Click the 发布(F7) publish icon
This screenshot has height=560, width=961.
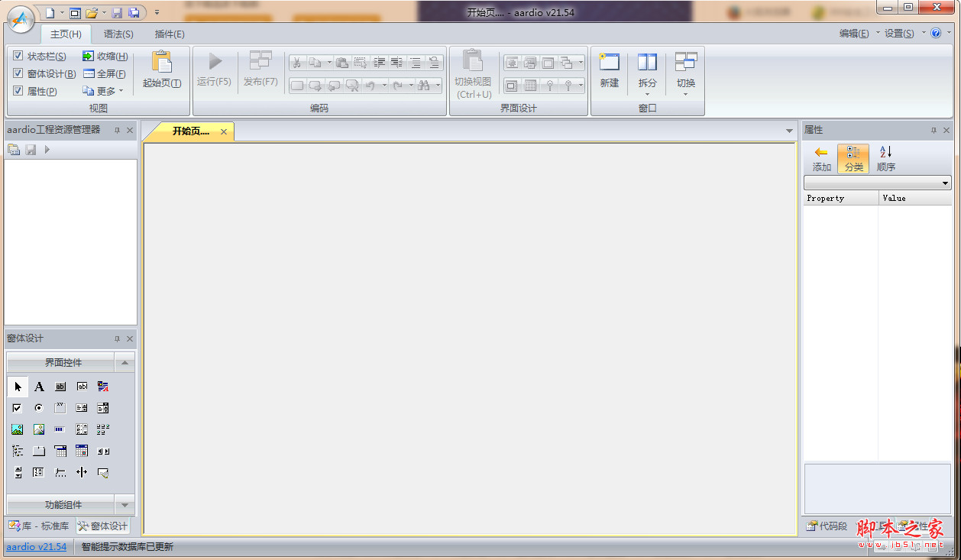(x=260, y=61)
